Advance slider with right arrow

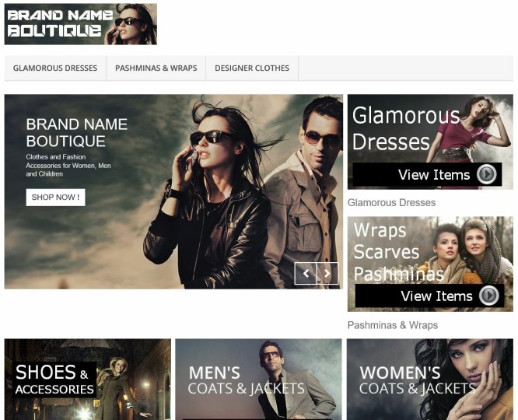(327, 273)
